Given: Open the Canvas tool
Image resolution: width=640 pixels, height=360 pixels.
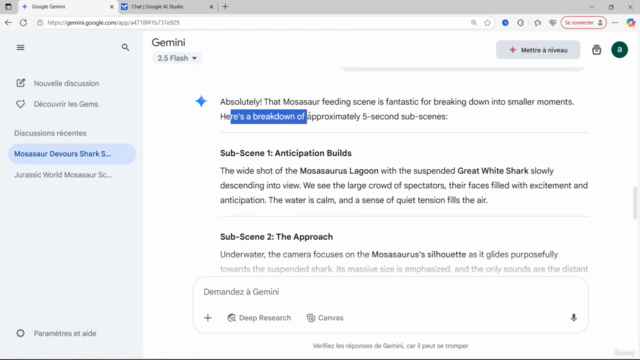Looking at the screenshot, I should [325, 318].
